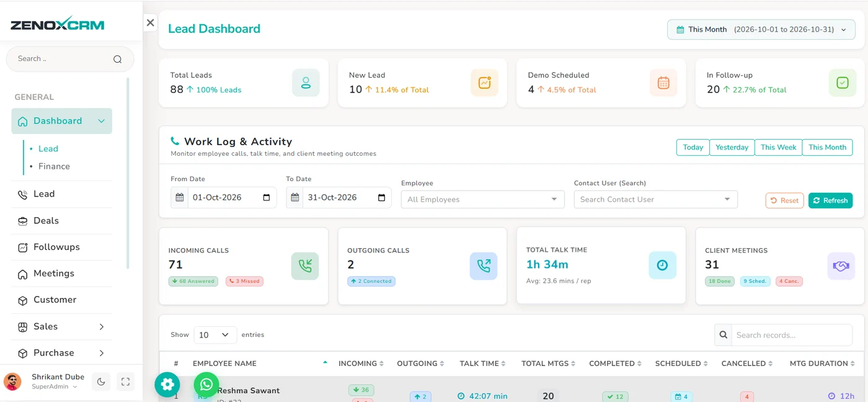Open the Deals menu in the sidebar
This screenshot has height=402, width=868.
(61, 221)
